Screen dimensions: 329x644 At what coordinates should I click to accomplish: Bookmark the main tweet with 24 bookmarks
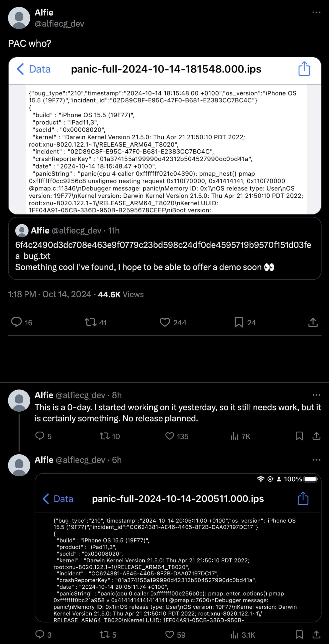coord(239,322)
